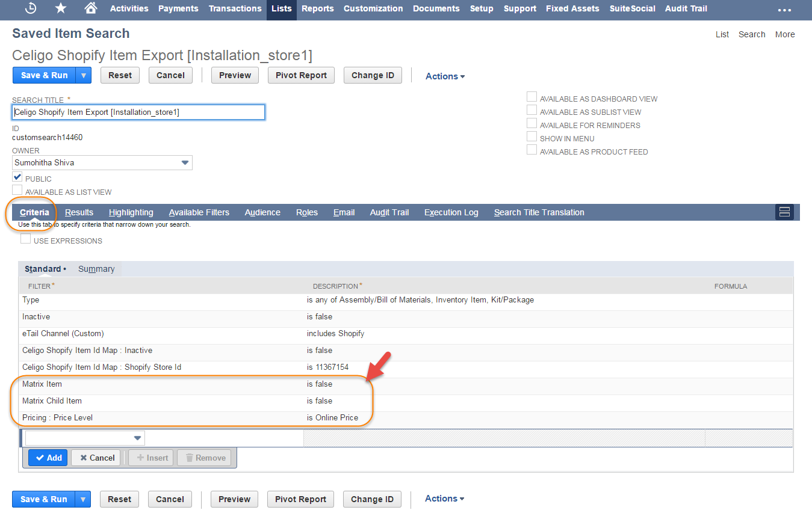
Task: Open the SuiteSocial menu
Action: click(632, 8)
